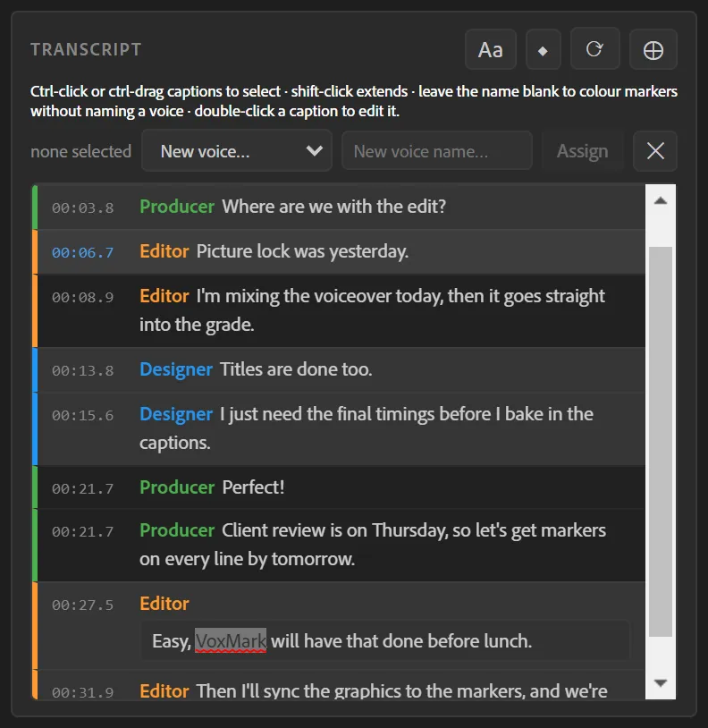
Task: Click the transcript scrollbar thumb
Action: pyautogui.click(x=661, y=442)
